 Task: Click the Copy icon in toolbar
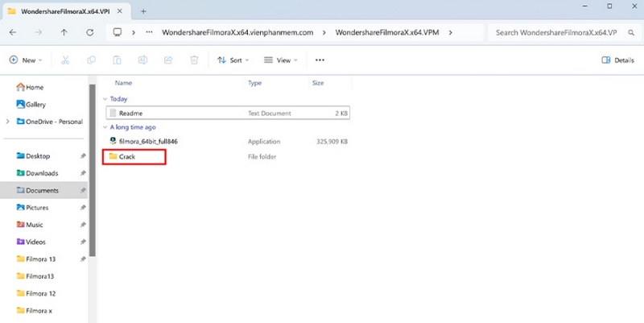[91, 60]
